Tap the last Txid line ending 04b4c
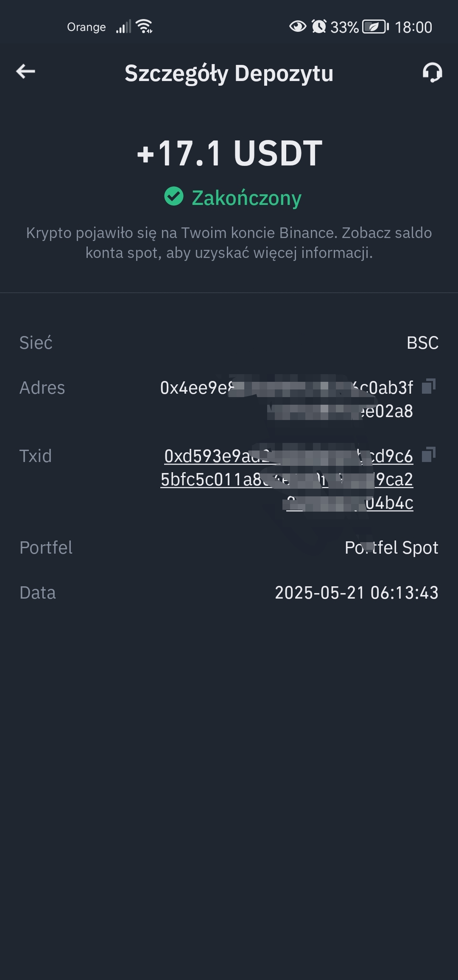Image resolution: width=458 pixels, height=980 pixels. click(350, 503)
